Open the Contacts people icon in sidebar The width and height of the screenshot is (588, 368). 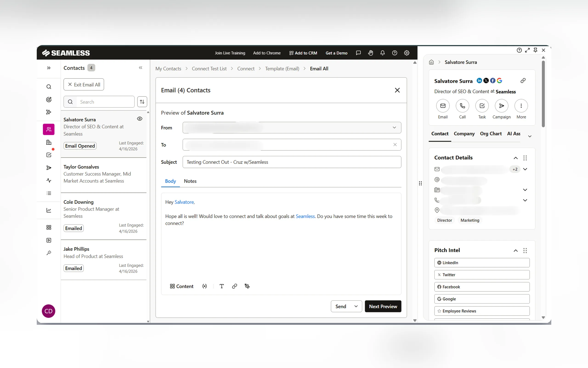tap(49, 129)
